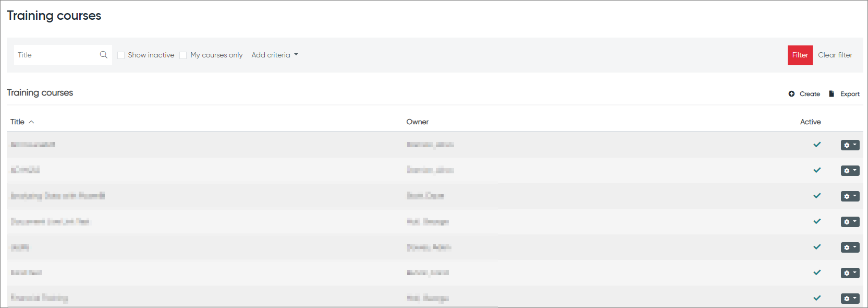This screenshot has height=308, width=868.
Task: Open gear dropdown for sixth course row
Action: [x=850, y=273]
